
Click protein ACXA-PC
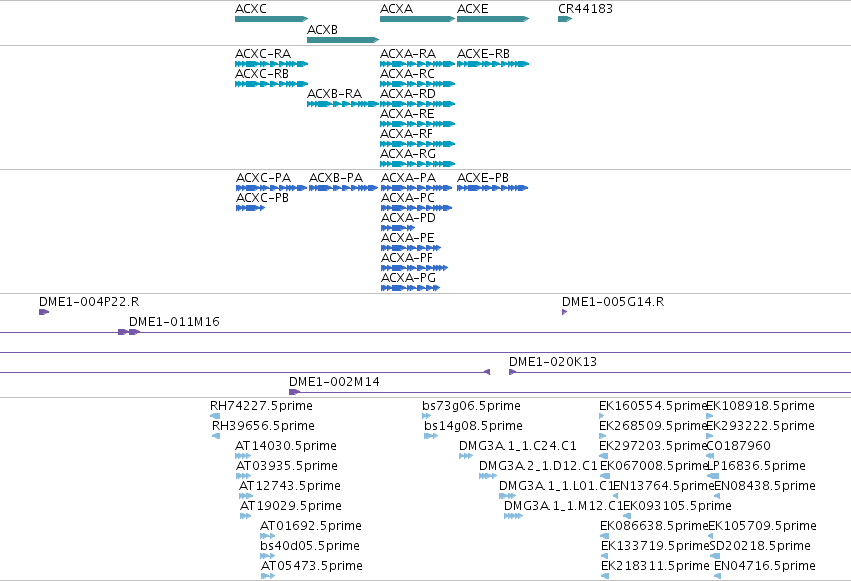[x=416, y=208]
